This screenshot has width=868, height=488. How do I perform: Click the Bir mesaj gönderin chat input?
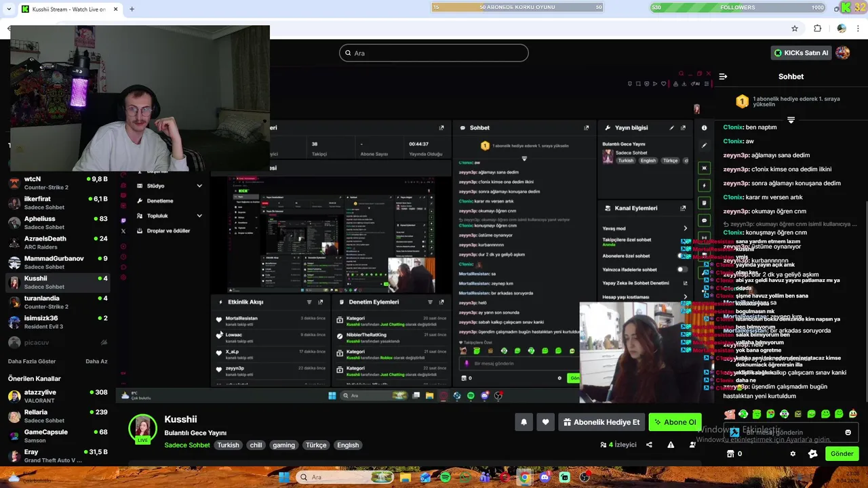tap(791, 432)
